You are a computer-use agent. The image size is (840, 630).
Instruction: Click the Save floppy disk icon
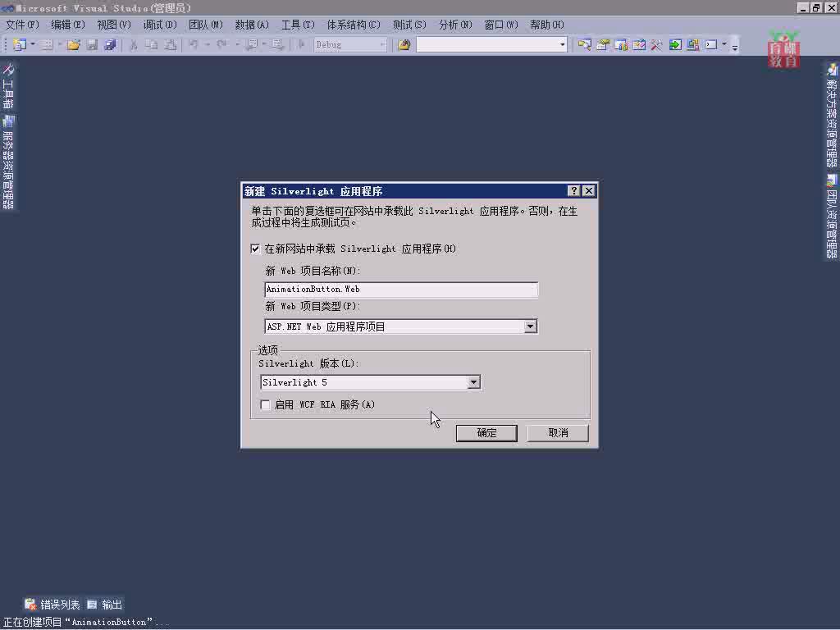(x=92, y=45)
